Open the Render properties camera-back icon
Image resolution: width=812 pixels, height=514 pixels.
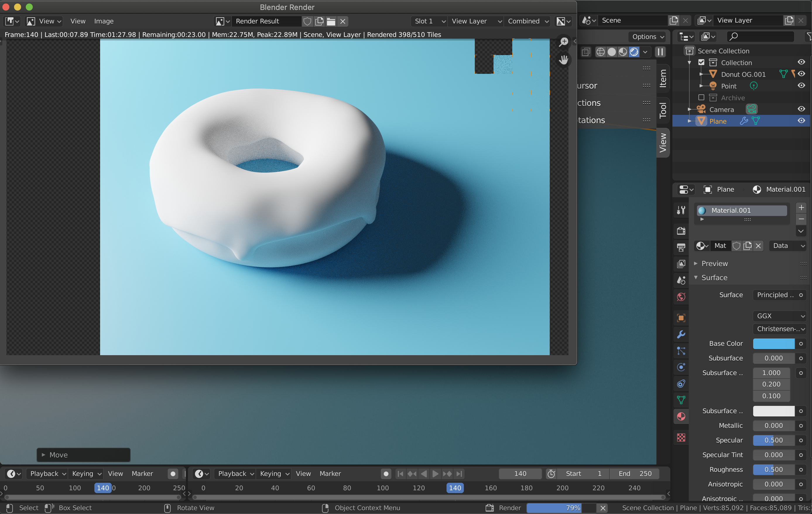[x=681, y=231]
